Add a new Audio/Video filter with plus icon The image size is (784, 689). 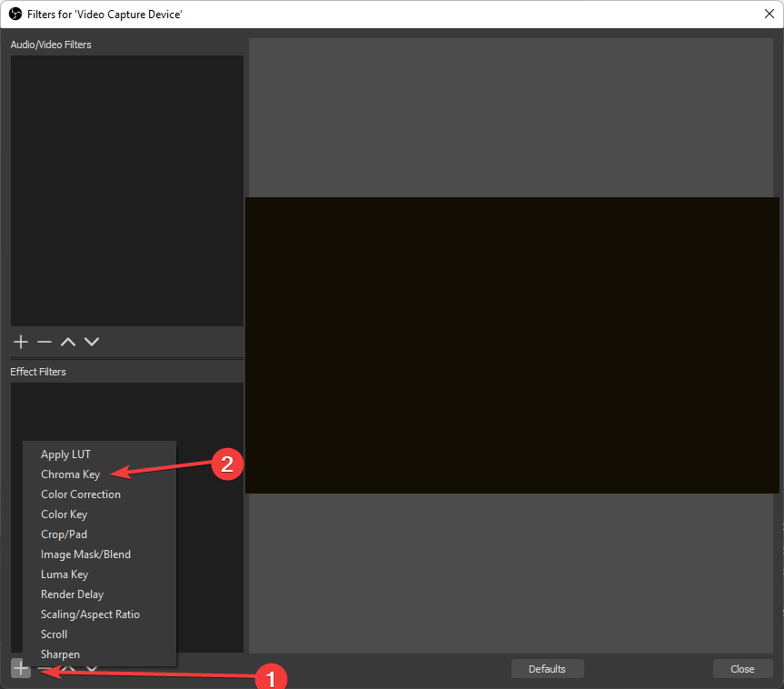pos(21,342)
